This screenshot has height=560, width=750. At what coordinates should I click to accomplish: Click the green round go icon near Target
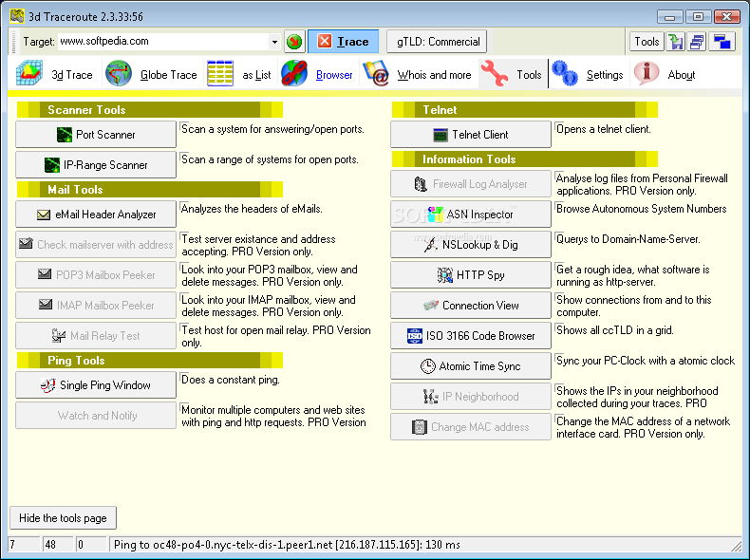tap(294, 42)
